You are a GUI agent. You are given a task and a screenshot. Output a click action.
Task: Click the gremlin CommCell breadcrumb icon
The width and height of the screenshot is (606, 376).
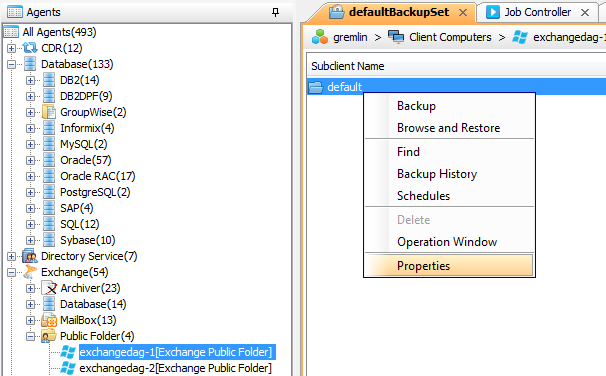(320, 37)
